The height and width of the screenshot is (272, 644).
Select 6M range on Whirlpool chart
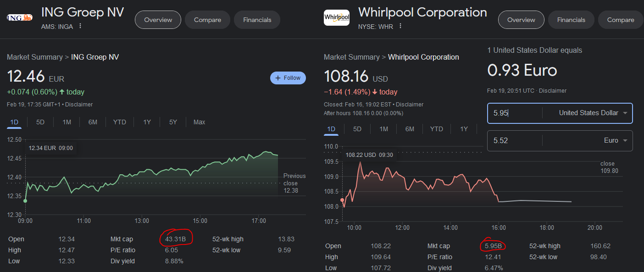[410, 129]
